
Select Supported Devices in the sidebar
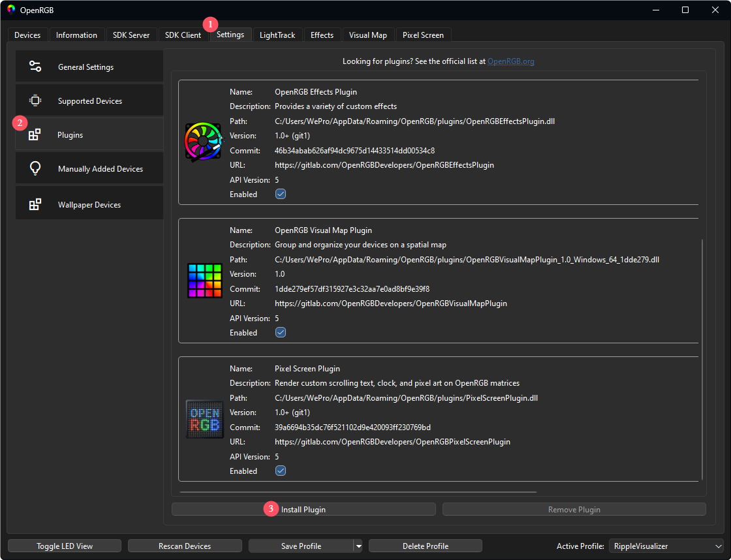(89, 101)
